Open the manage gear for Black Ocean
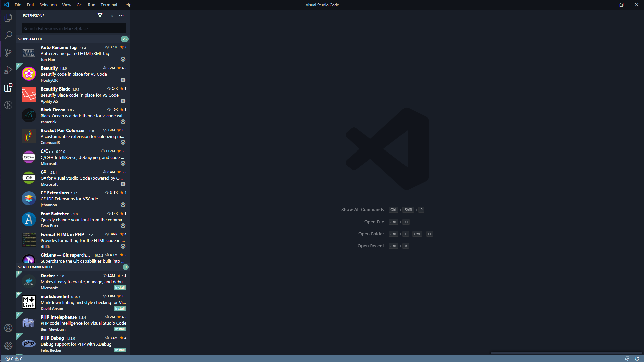Viewport: 644px width, 362px height. tap(123, 122)
